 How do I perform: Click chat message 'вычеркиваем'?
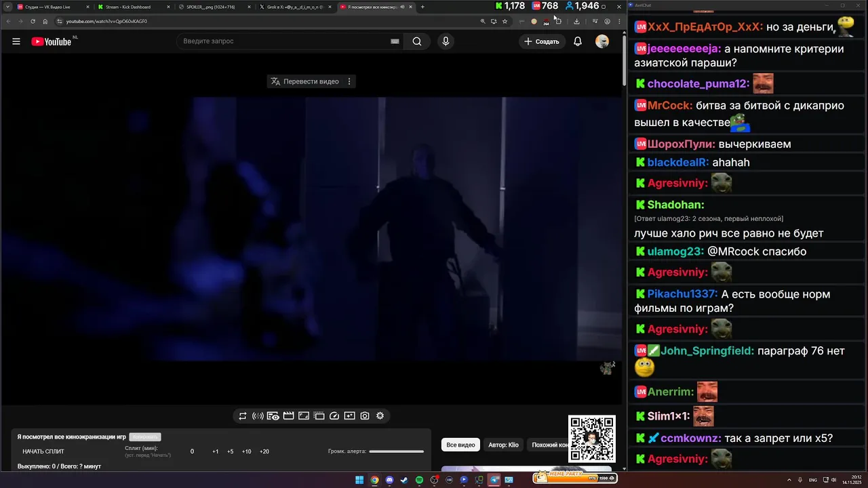tap(755, 144)
